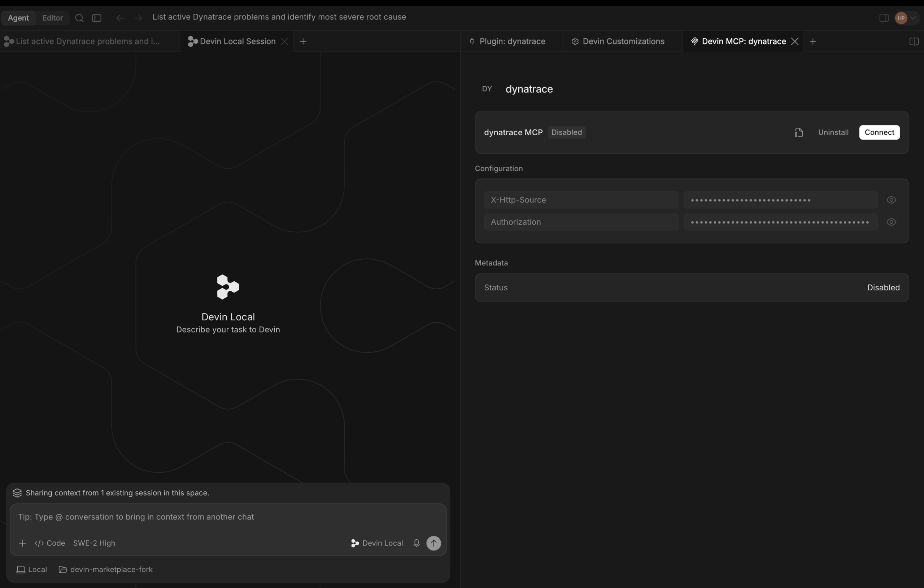Click the plus attach icon in chat box
Viewport: 924px width, 588px height.
23,543
